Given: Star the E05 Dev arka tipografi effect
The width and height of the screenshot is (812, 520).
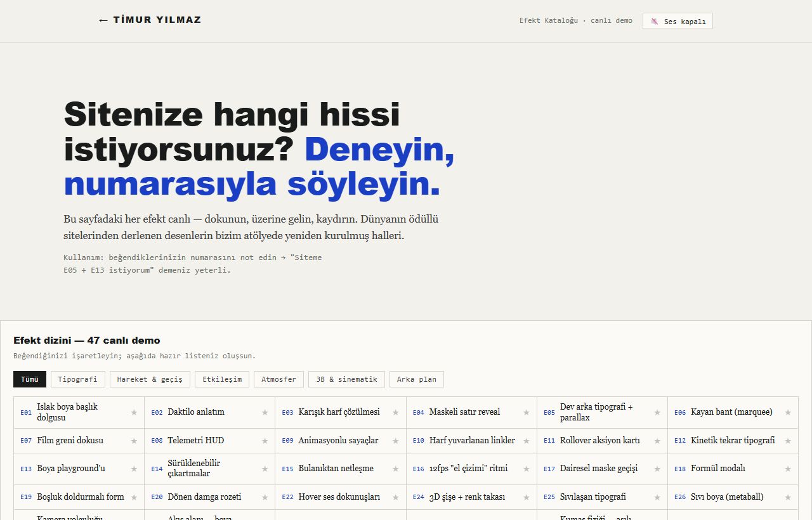Looking at the screenshot, I should click(x=657, y=412).
